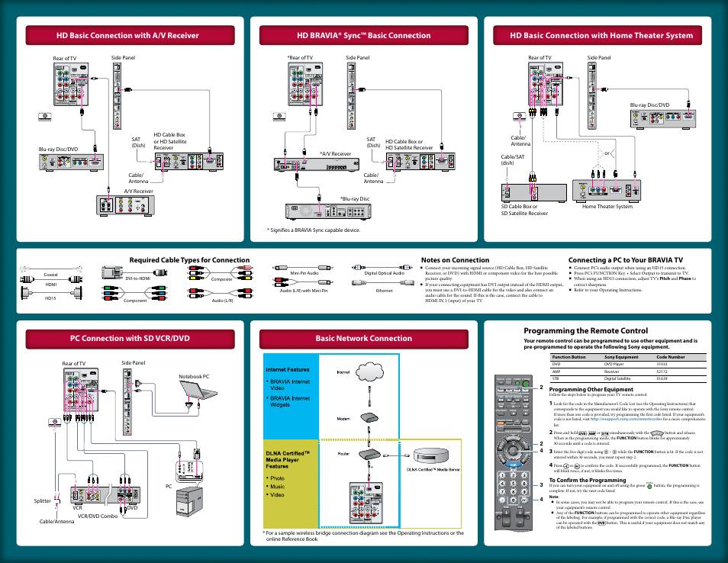The height and width of the screenshot is (563, 728).
Task: Click the Audio (L/R) cable illustration
Action: tap(221, 294)
